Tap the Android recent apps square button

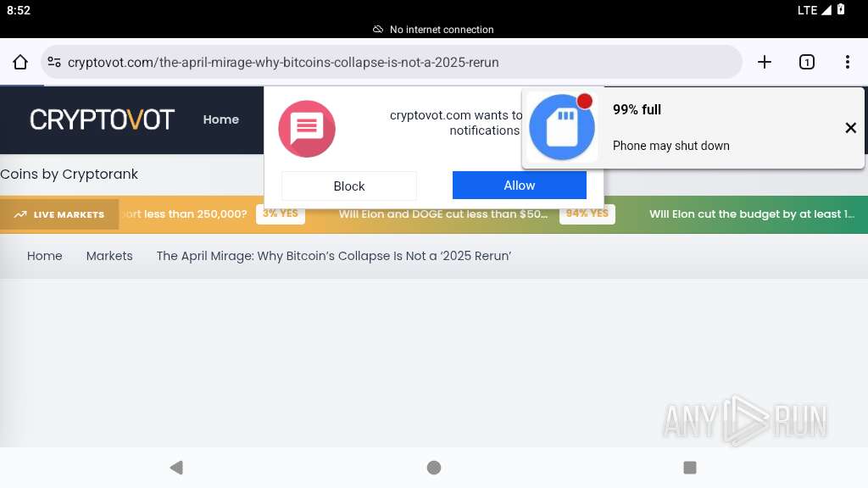[690, 468]
